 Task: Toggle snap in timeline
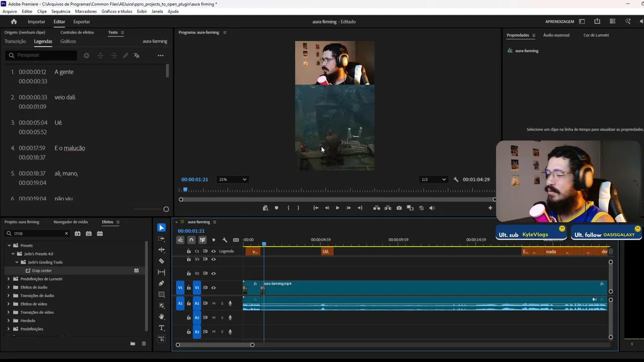[191, 240]
